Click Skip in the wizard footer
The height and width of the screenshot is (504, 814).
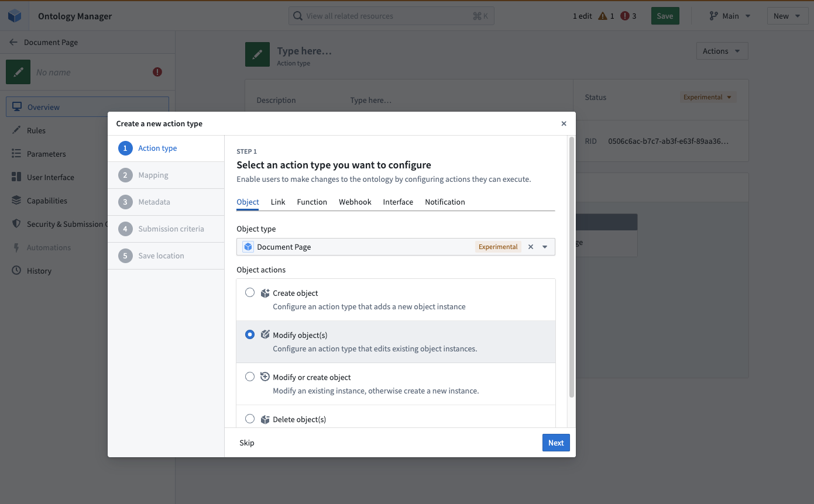[246, 443]
